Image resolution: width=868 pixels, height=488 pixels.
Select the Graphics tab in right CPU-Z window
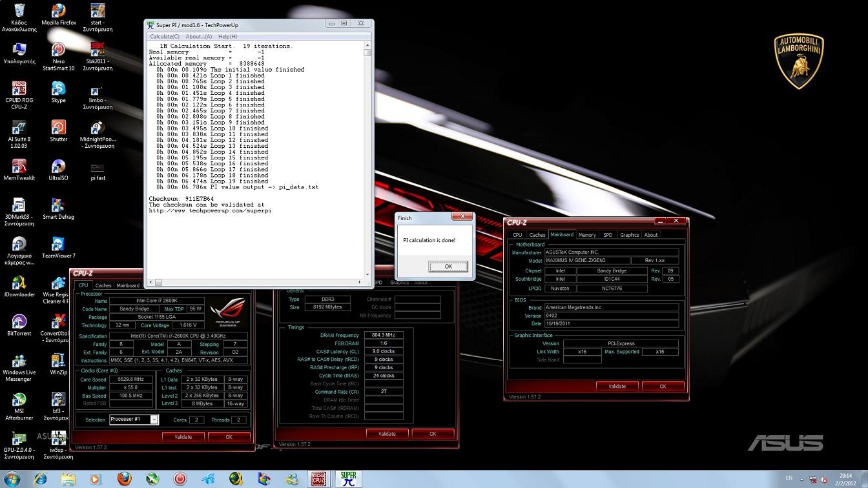(629, 235)
